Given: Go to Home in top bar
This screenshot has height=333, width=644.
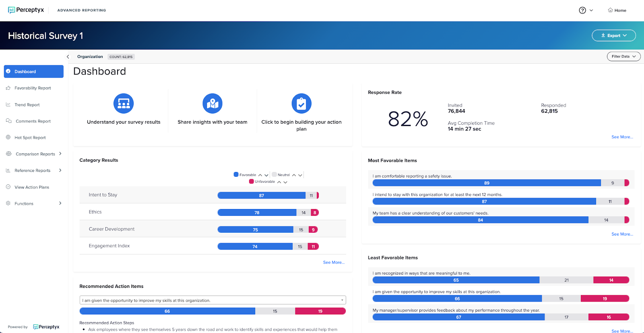Looking at the screenshot, I should point(617,10).
